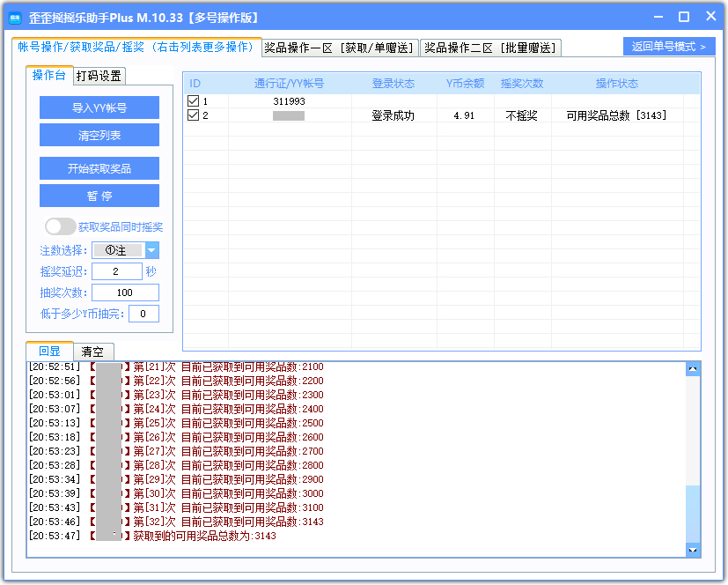Focus the 摇奖延迟 seconds field
Screen dimensions: 728x585
[117, 271]
